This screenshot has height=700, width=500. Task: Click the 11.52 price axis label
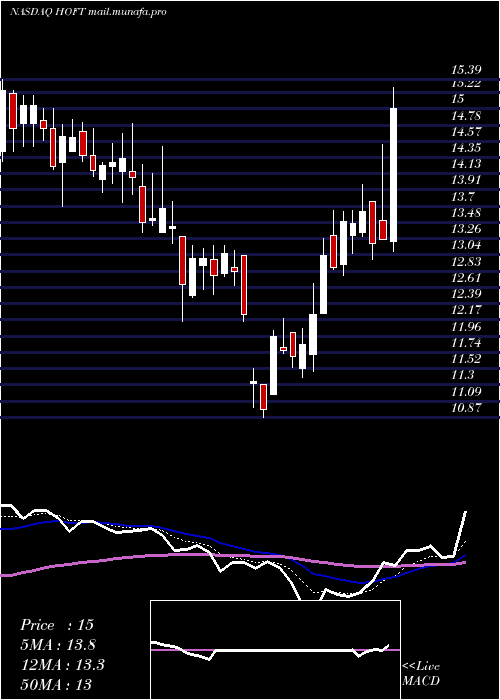tap(466, 358)
